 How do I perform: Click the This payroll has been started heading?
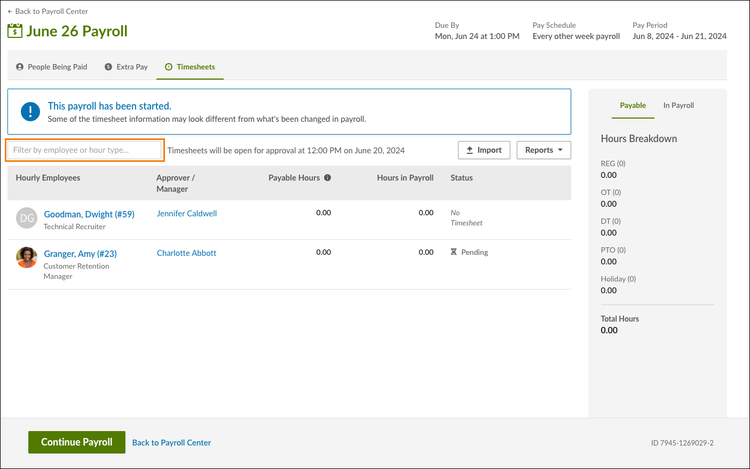(x=110, y=106)
